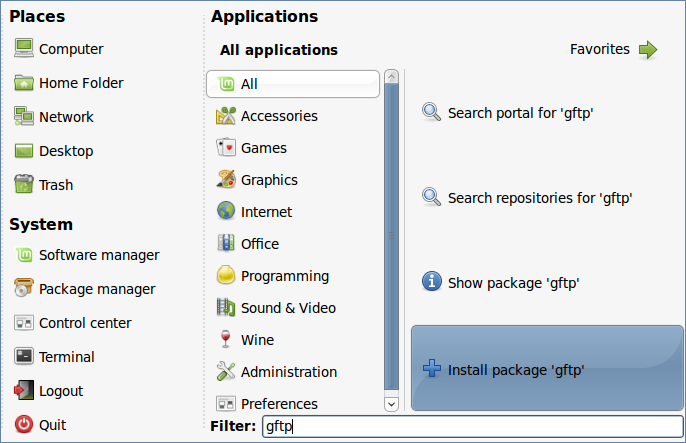This screenshot has height=443, width=686.
Task: Show package 'gftp' info entry
Action: (500, 283)
